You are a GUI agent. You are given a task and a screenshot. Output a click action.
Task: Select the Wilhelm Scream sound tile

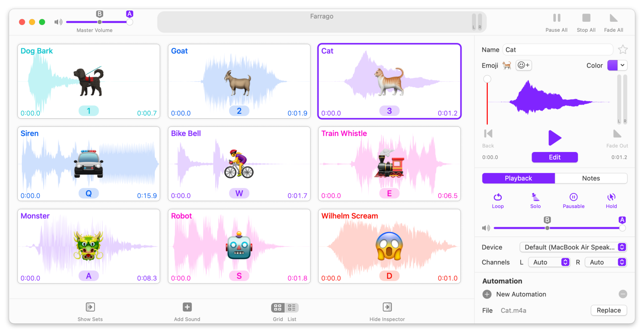389,246
